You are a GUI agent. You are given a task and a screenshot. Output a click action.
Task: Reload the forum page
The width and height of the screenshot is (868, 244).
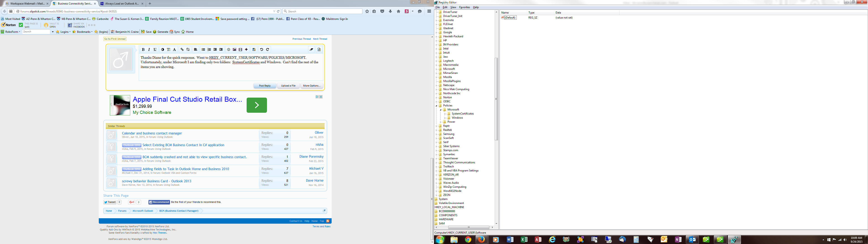click(x=278, y=12)
